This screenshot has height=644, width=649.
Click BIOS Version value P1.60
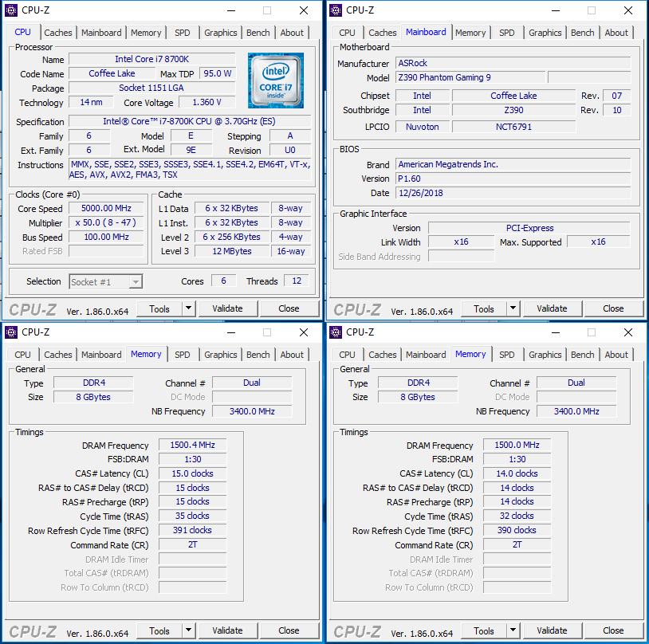coord(513,179)
